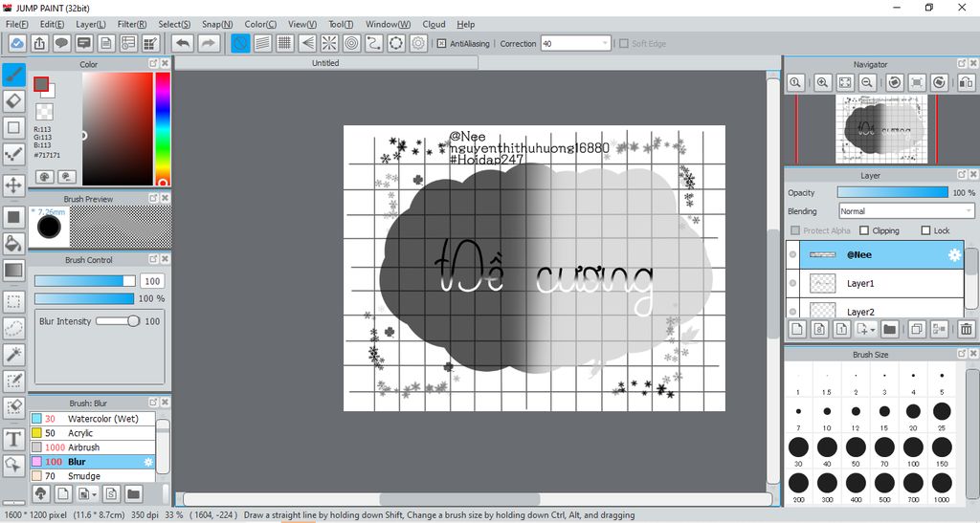Turn snap off icon
The image size is (980, 523).
pos(240,43)
